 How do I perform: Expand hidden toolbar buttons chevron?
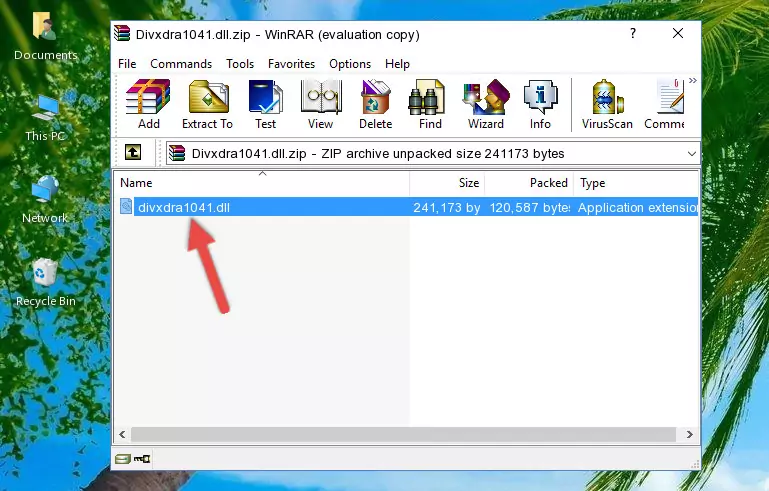point(692,81)
